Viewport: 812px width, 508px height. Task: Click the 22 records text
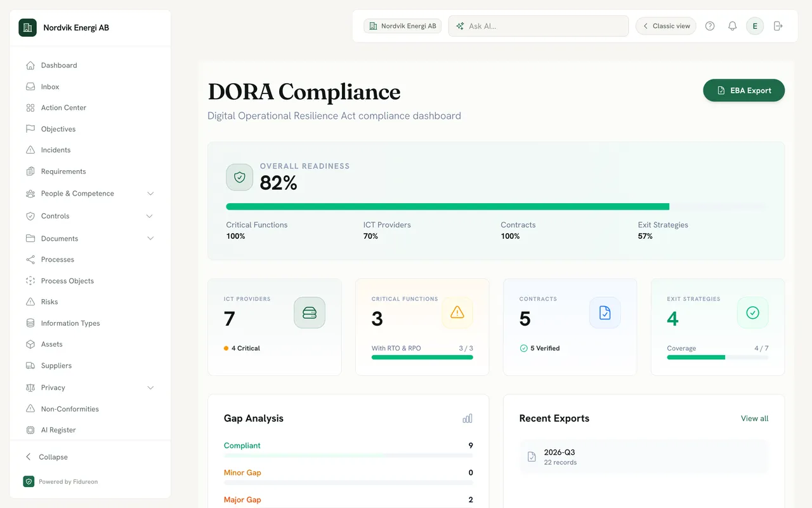pos(560,462)
